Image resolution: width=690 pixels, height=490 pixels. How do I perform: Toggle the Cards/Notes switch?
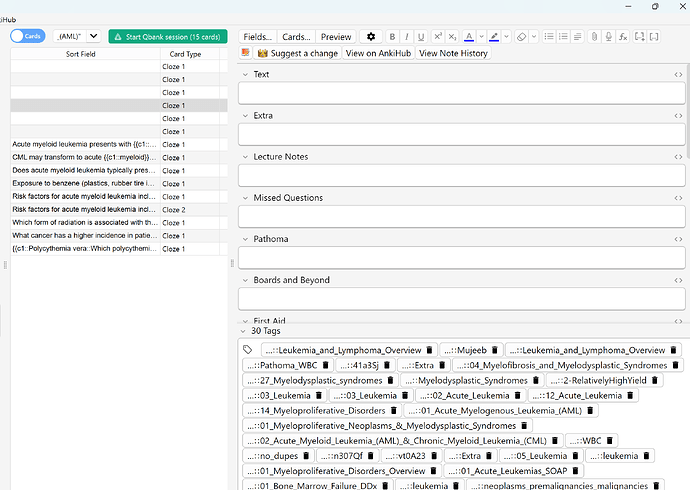point(27,36)
